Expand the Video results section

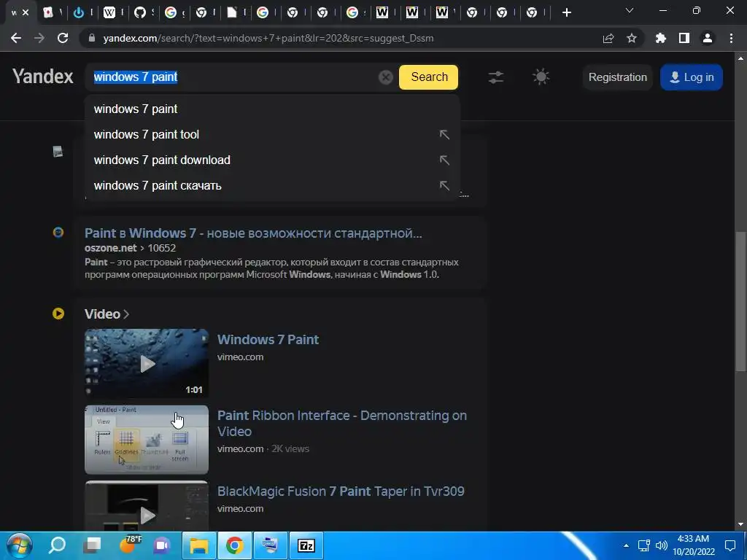(x=107, y=314)
